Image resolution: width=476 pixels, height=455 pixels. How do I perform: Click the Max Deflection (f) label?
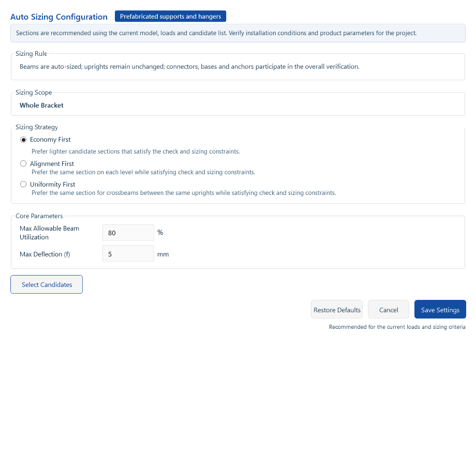[x=45, y=254]
